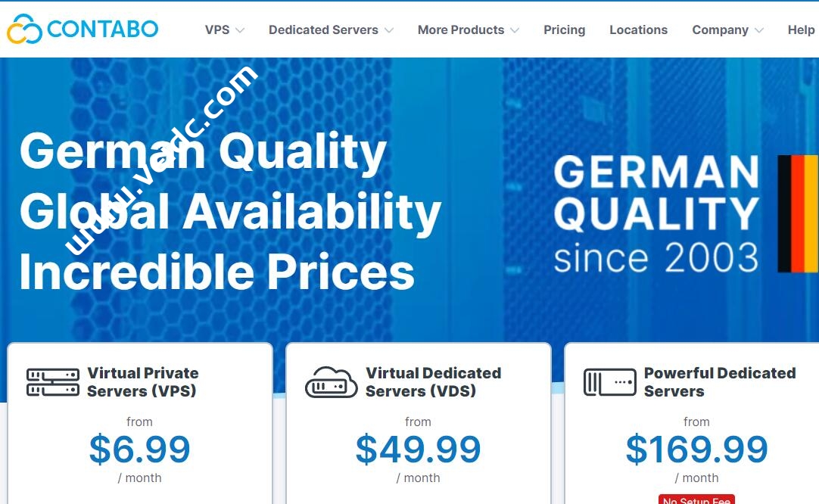Open More Products dropdown arrow
The image size is (819, 504).
pos(515,30)
